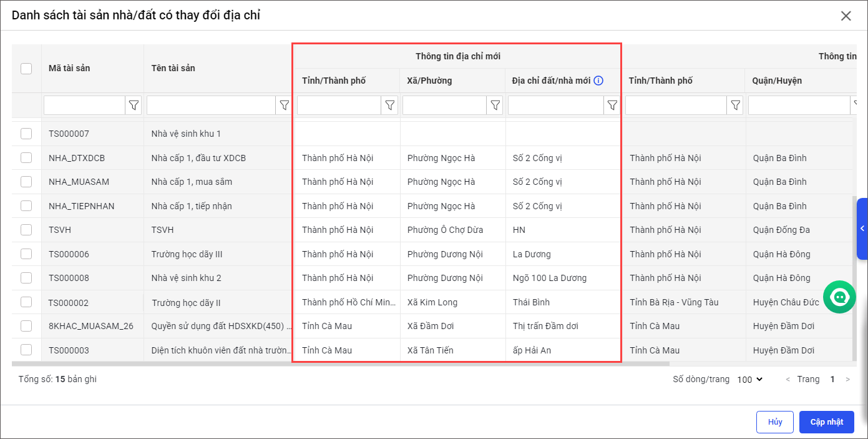Open the rows-per-page dropdown showing 100
868x439 pixels.
[749, 380]
